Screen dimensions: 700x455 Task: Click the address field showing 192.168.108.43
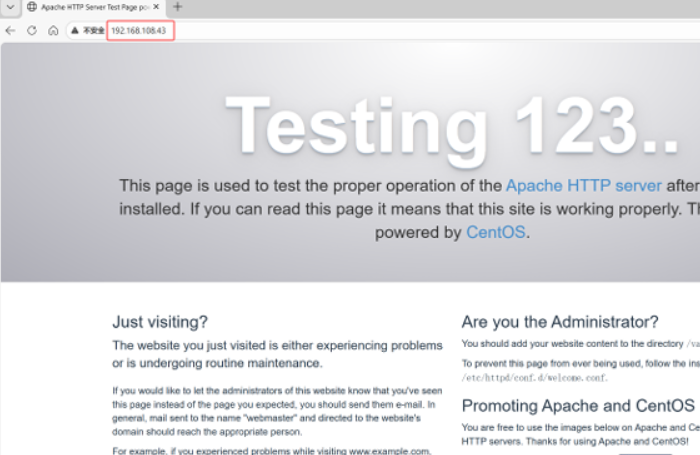[x=140, y=30]
